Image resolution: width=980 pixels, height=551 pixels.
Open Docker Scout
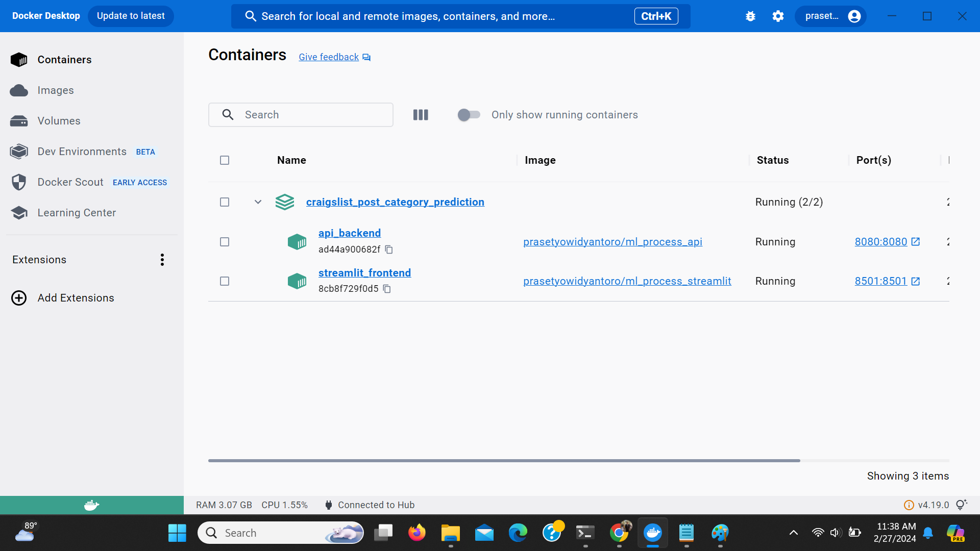pyautogui.click(x=70, y=182)
